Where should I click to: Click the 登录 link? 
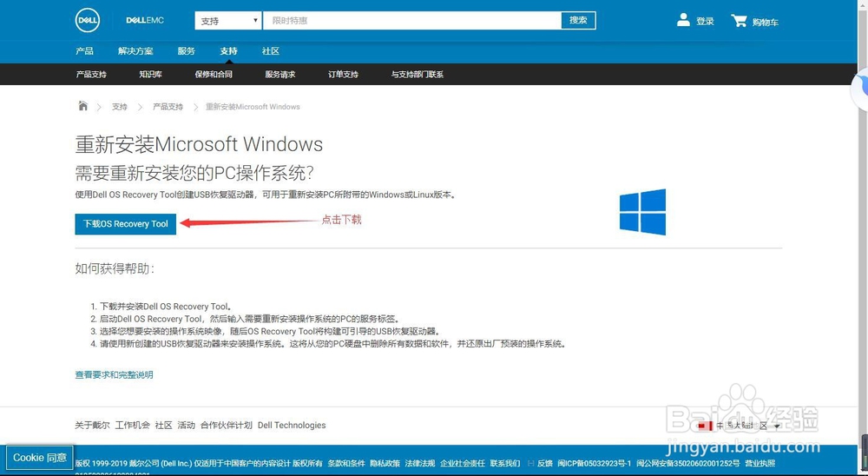pyautogui.click(x=705, y=22)
